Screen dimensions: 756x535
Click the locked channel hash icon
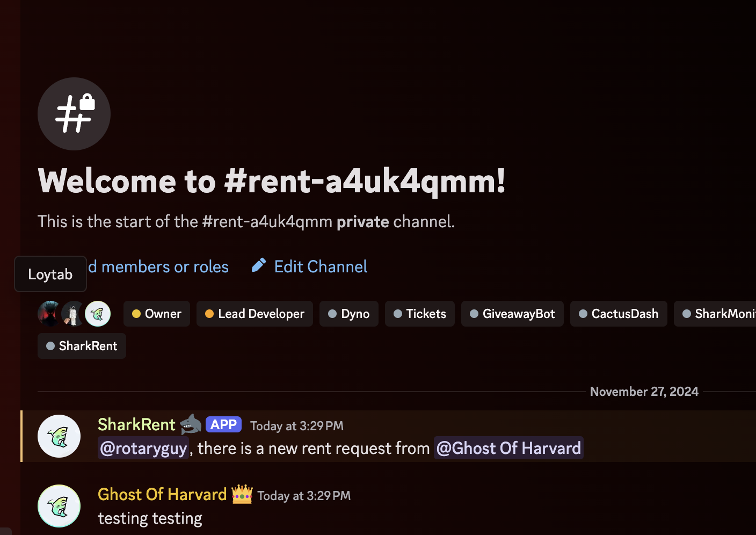[74, 114]
